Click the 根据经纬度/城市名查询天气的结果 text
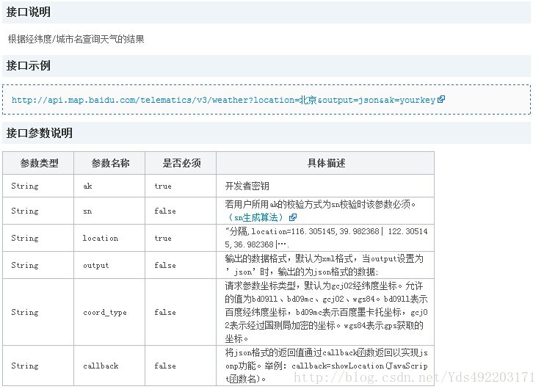The image size is (544, 392). (76, 39)
